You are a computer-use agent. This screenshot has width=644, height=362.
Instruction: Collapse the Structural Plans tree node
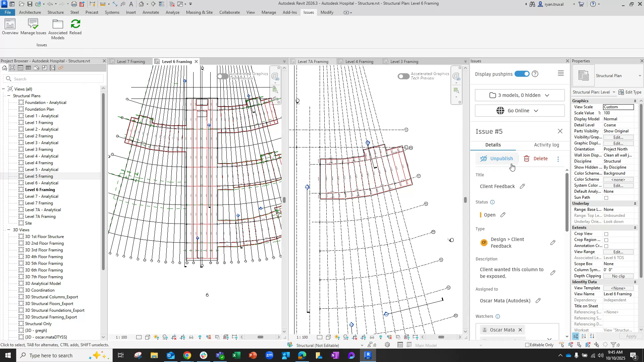(x=8, y=96)
